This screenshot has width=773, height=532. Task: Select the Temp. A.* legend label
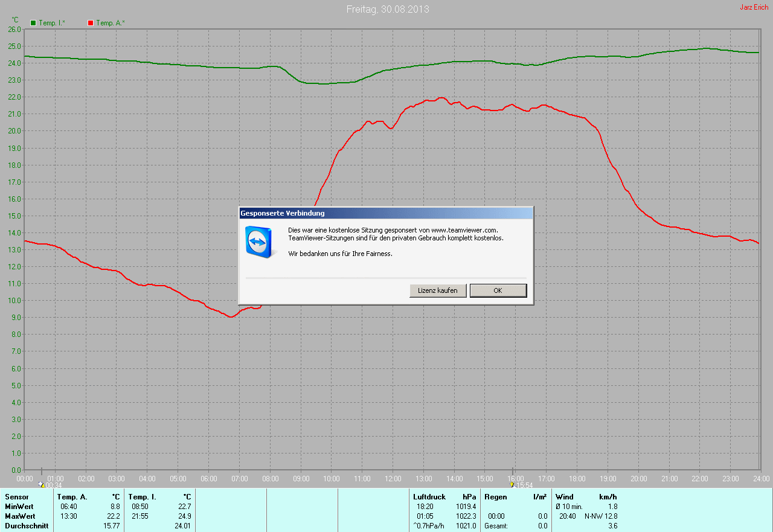point(110,23)
